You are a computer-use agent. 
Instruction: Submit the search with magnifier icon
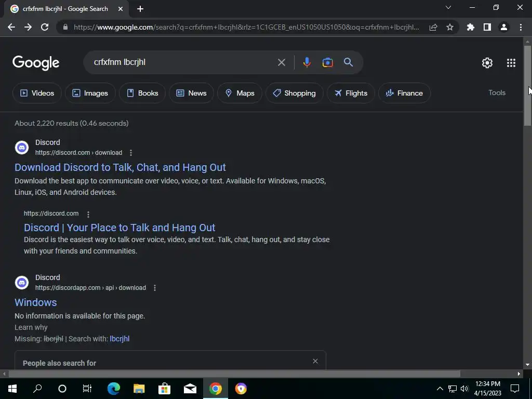click(349, 62)
